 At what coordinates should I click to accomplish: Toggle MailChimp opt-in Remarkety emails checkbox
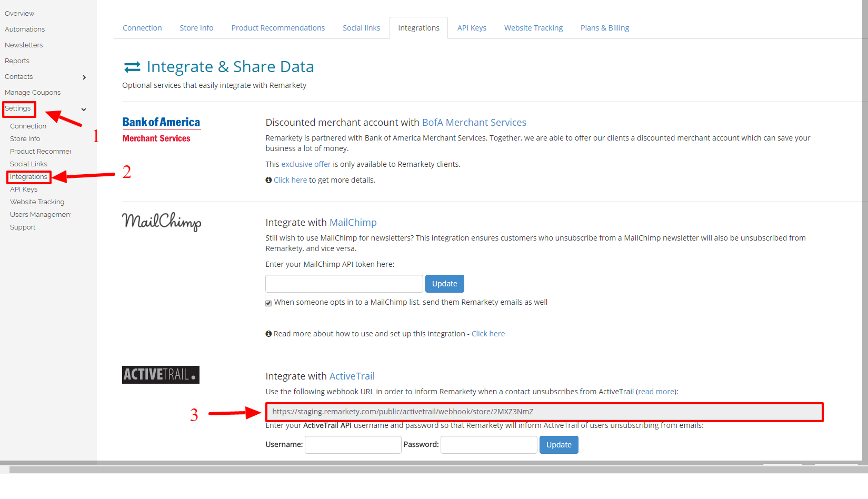268,303
